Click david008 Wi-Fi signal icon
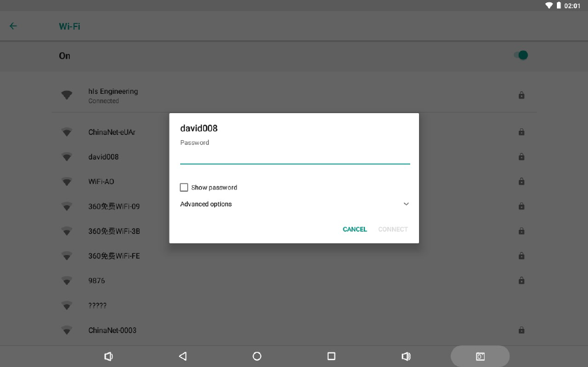This screenshot has height=367, width=588. click(67, 157)
